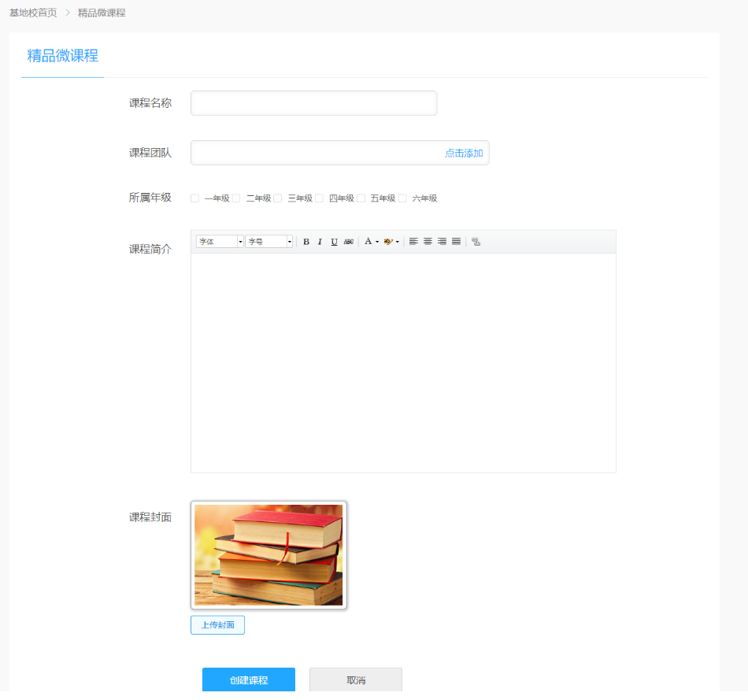
Task: Click the insert link icon
Action: [x=476, y=242]
